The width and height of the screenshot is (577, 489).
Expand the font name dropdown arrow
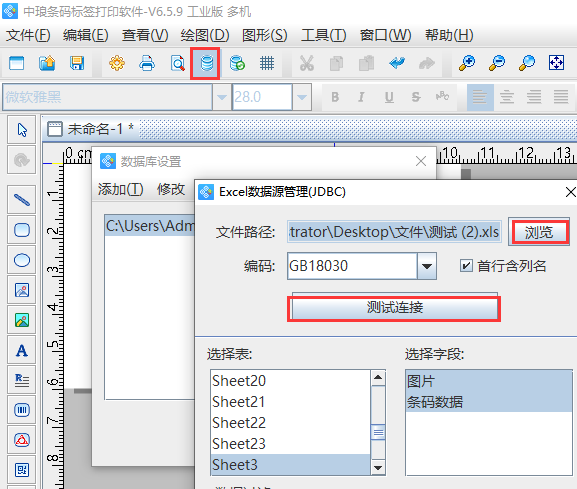[222, 97]
